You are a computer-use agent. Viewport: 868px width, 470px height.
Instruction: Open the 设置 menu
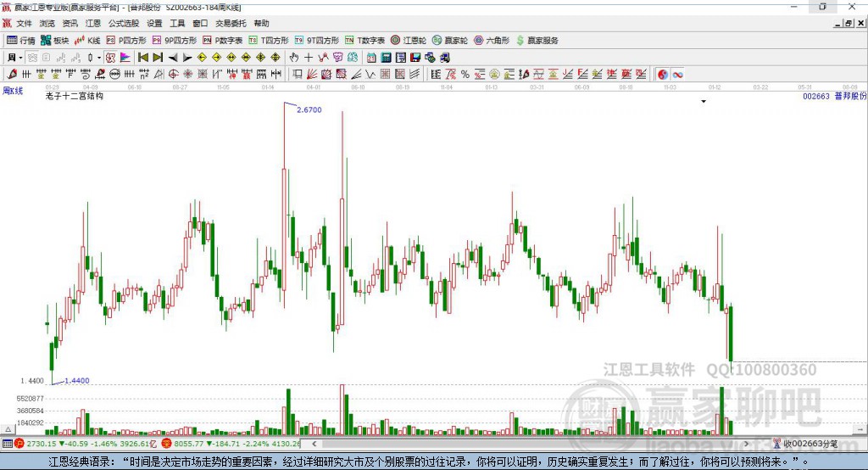(154, 23)
